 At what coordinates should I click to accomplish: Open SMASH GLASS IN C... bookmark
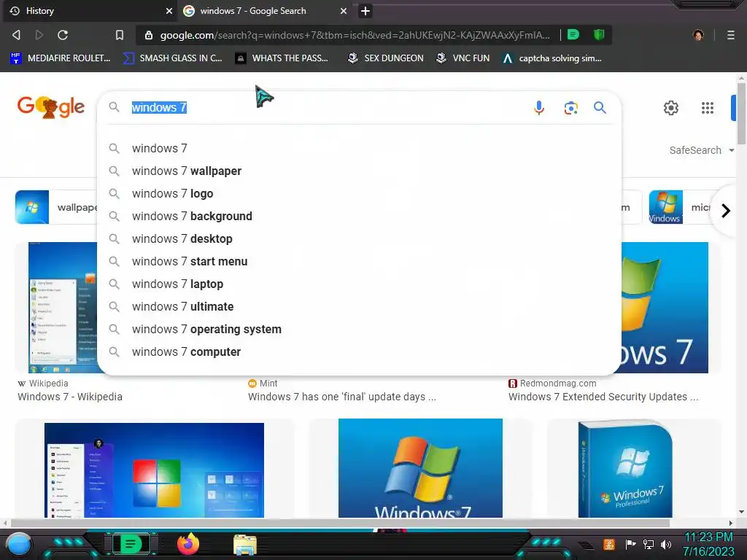(172, 58)
